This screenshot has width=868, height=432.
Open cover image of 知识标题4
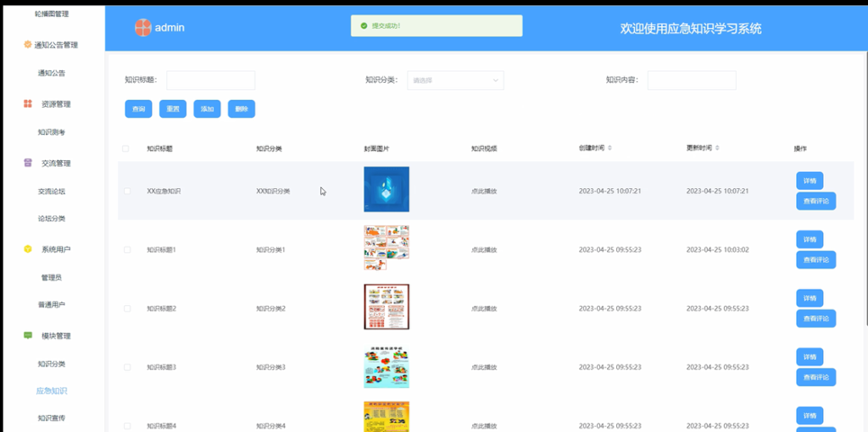coord(387,417)
